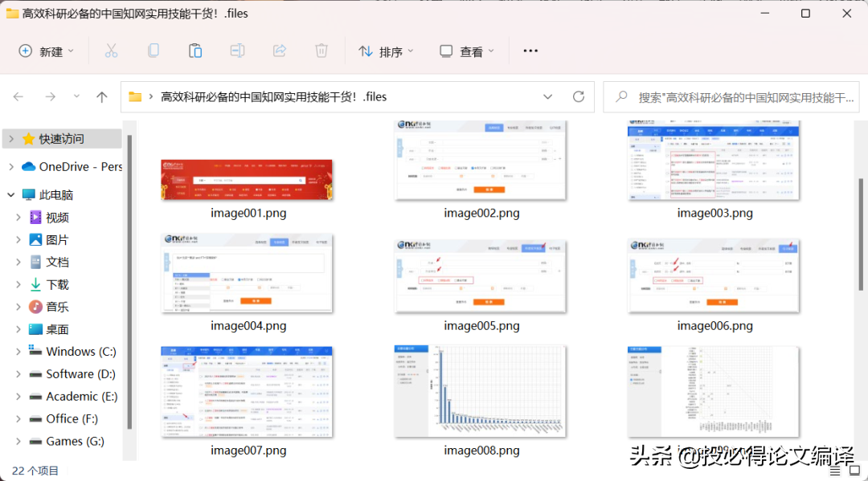Open recent locations chevron

coord(76,96)
